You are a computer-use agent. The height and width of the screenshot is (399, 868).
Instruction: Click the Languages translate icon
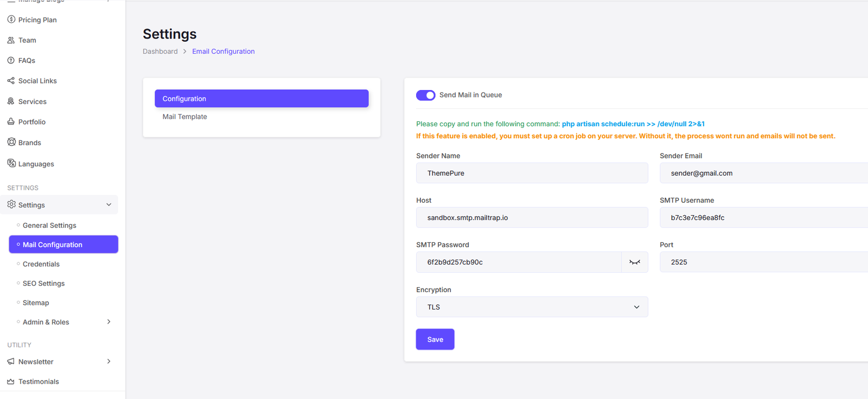point(11,163)
